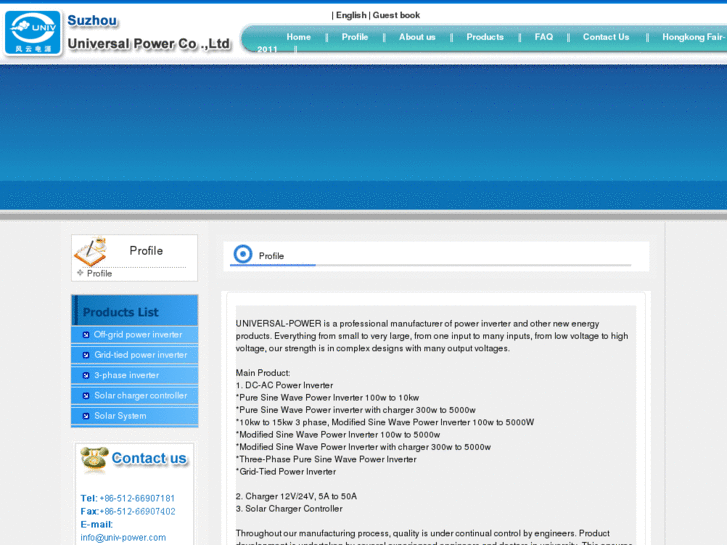Open the Products menu item
The width and height of the screenshot is (727, 545).
click(x=485, y=37)
